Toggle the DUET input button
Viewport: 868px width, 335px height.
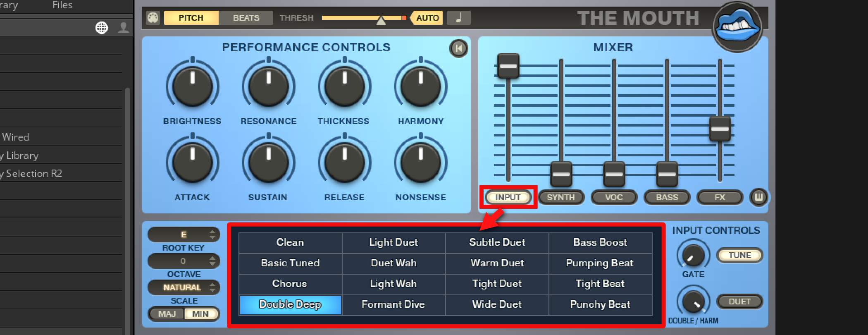740,301
